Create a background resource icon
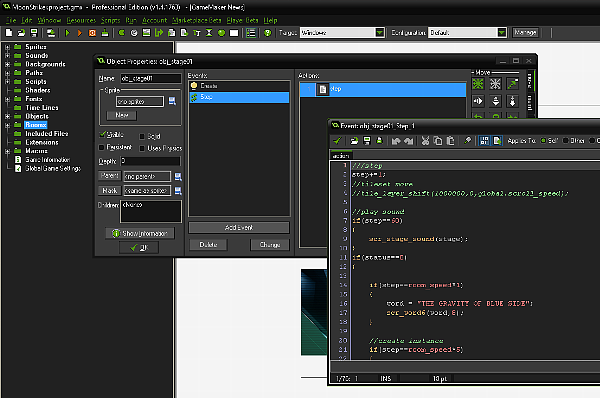This screenshot has width=600, height=398. (x=147, y=33)
